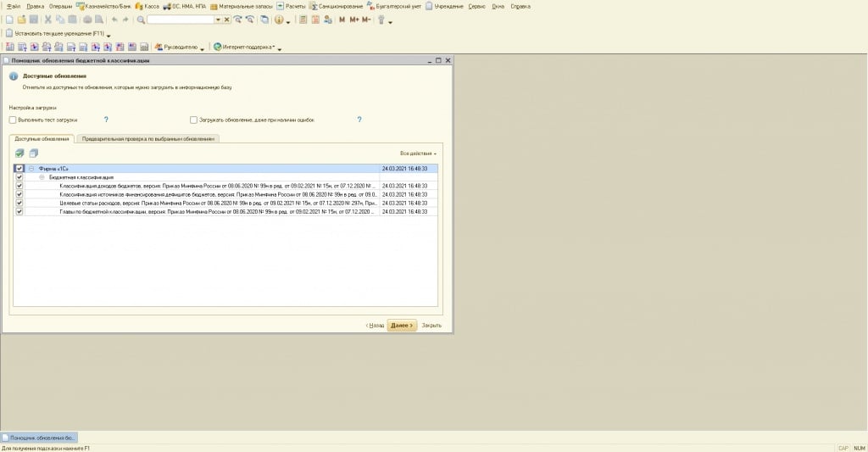
Task: Click the check-all items icon above the list
Action: 19,153
